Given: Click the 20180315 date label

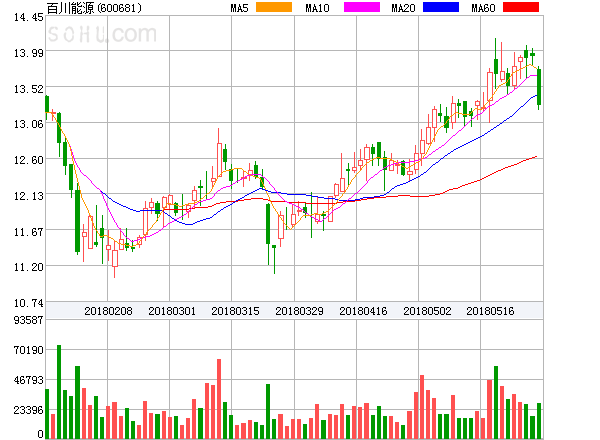Looking at the screenshot, I should pyautogui.click(x=235, y=311).
